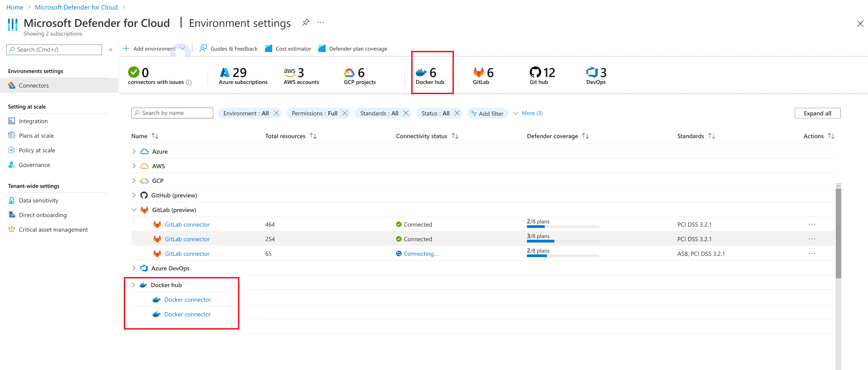868x370 pixels.
Task: Open Integration in sidebar
Action: [33, 121]
